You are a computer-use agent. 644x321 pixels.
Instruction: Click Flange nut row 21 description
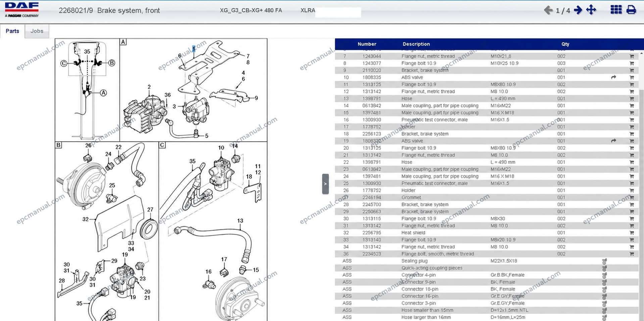click(x=428, y=155)
